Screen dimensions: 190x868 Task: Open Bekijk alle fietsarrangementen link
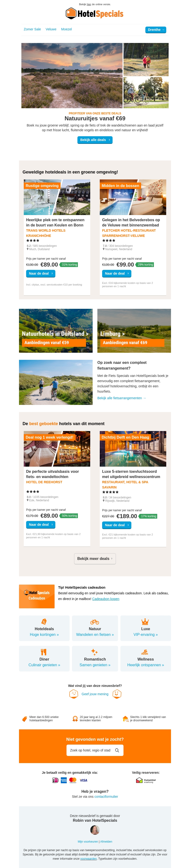[x=122, y=398]
